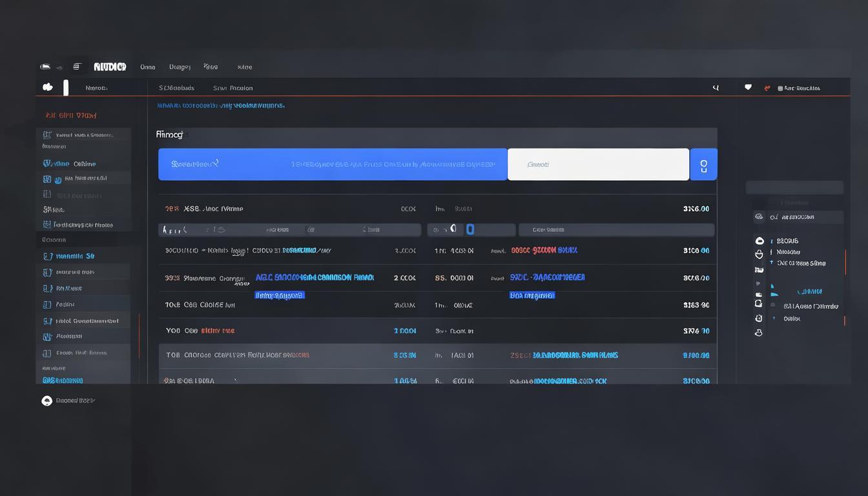Click the white cloud icon below the app logo

pos(47,87)
